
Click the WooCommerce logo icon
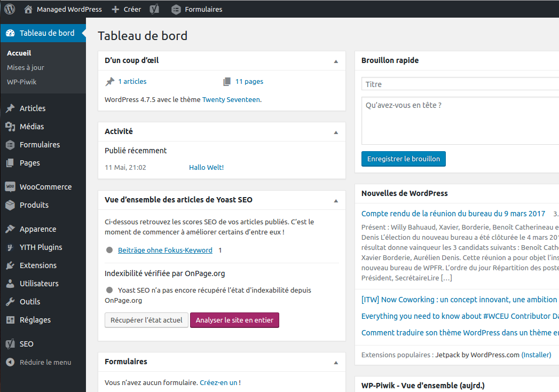10,186
